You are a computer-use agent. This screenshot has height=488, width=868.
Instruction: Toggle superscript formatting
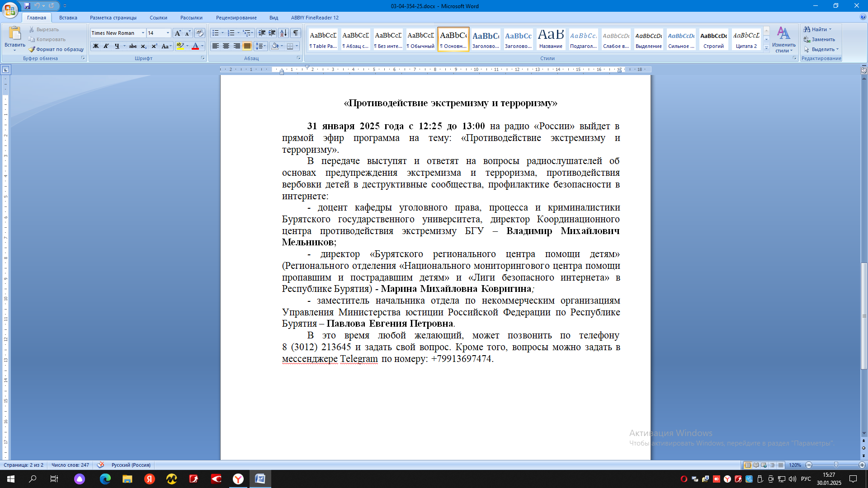point(154,46)
